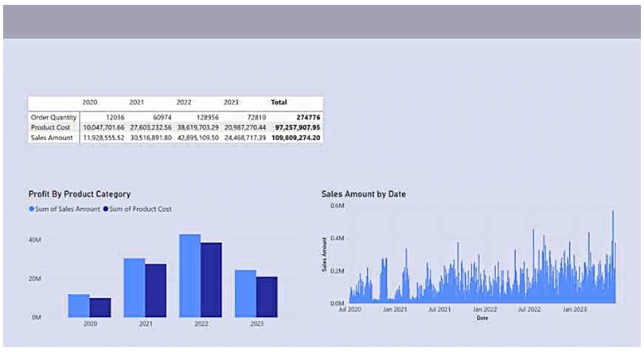Select the Order Quantity row header
This screenshot has width=644, height=352.
(x=53, y=117)
